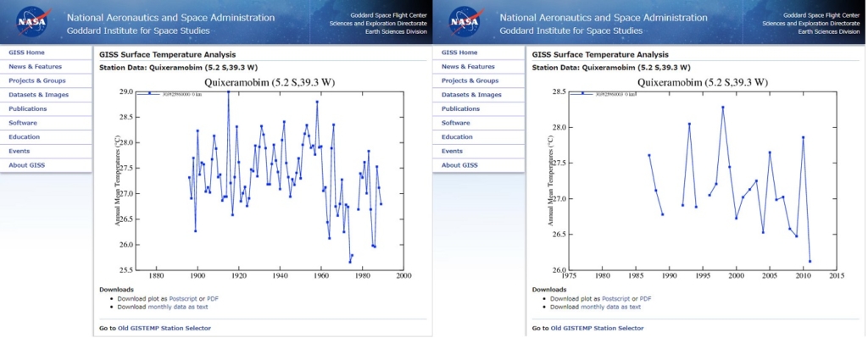Click the 1880–2000 temperature chart on left page
Image resolution: width=868 pixels, height=338 pixels.
263,179
